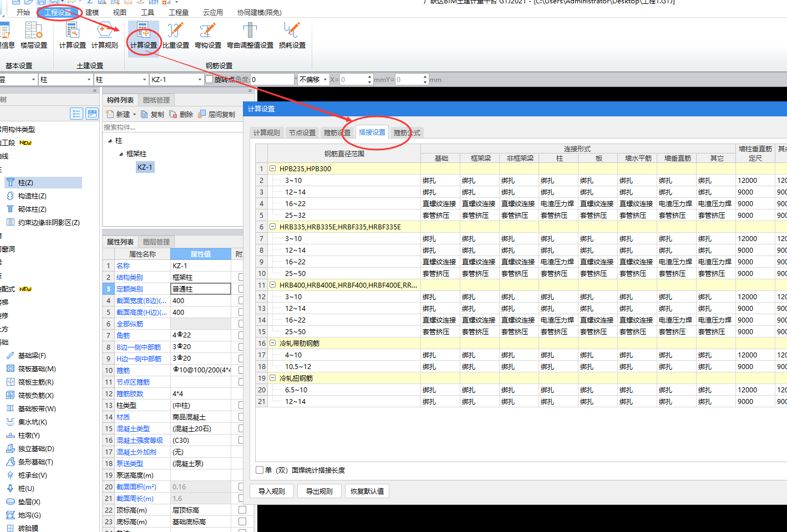The image size is (787, 532).
Task: Select KZ-1 in component tree
Action: click(145, 167)
